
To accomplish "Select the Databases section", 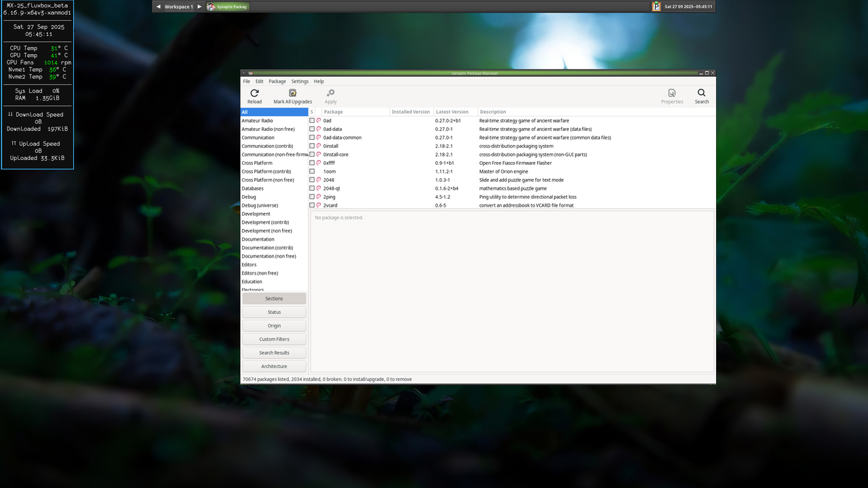I will 275,188.
